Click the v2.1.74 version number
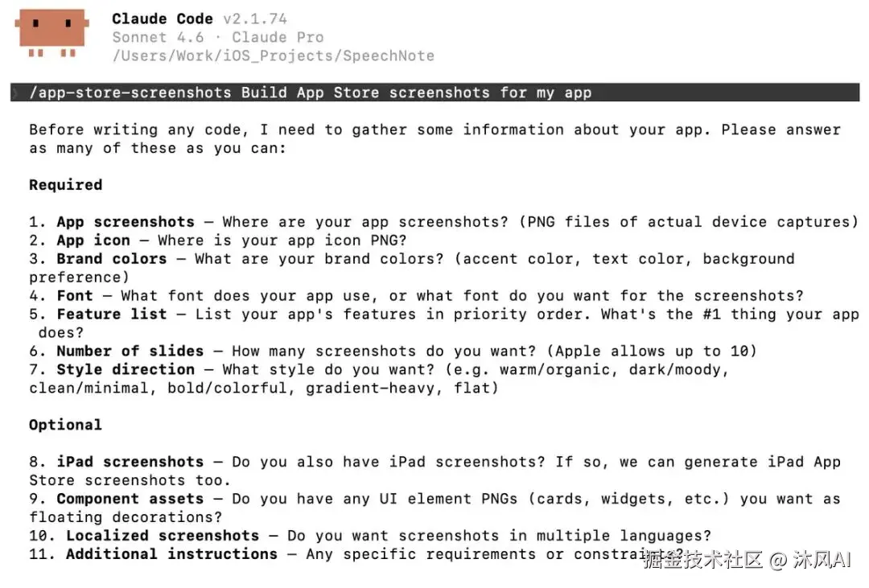This screenshot has height=588, width=869. coord(254,19)
